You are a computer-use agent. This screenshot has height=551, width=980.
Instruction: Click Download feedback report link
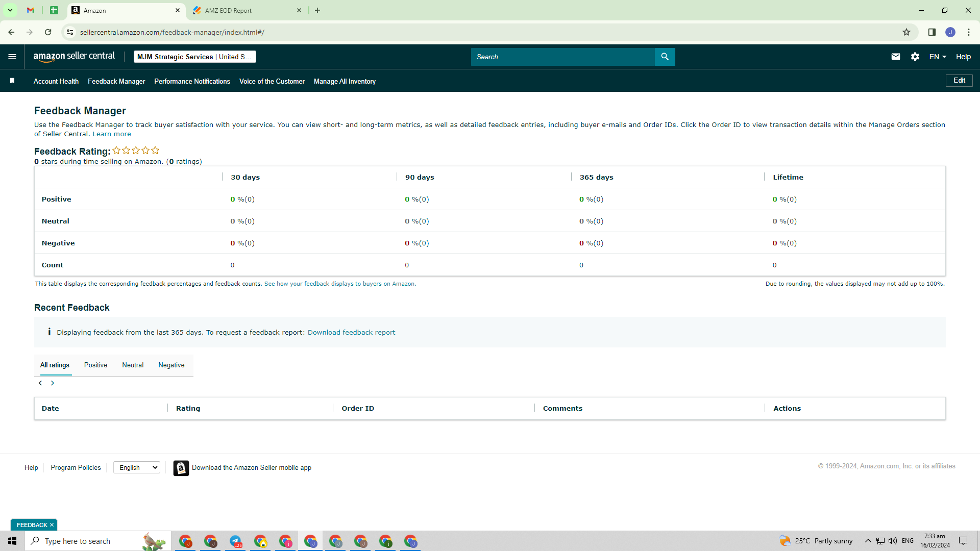(351, 333)
